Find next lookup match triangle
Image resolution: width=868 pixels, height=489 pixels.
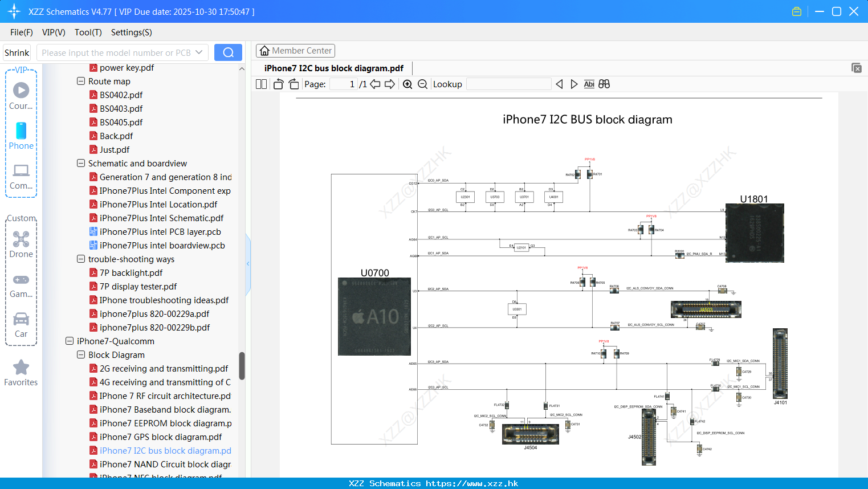pos(574,84)
